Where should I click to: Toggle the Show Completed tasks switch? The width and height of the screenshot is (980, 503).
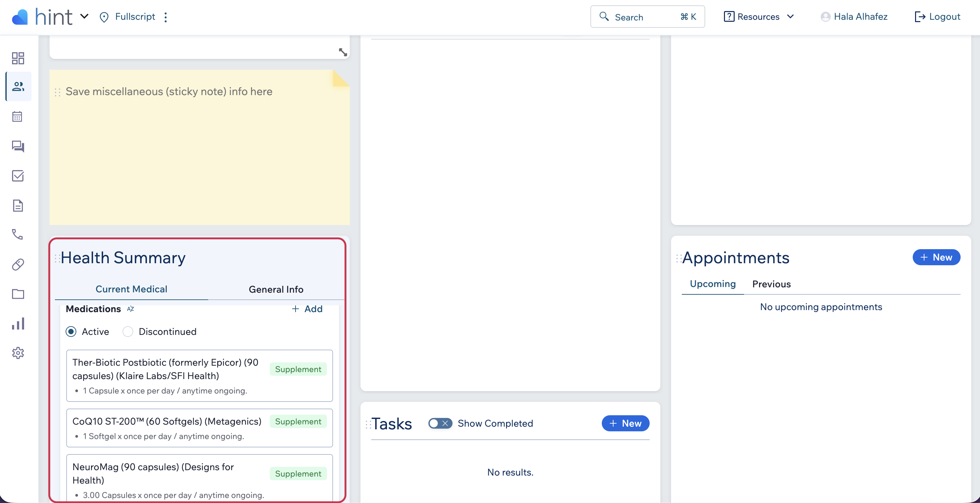(x=440, y=423)
